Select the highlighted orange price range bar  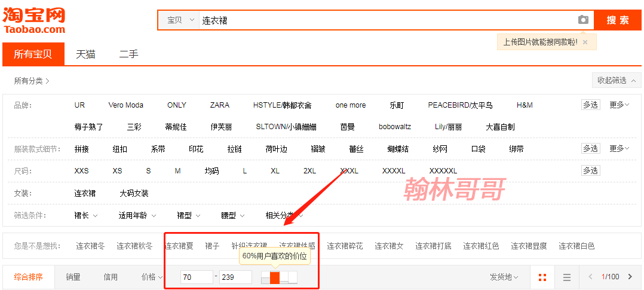coord(275,277)
